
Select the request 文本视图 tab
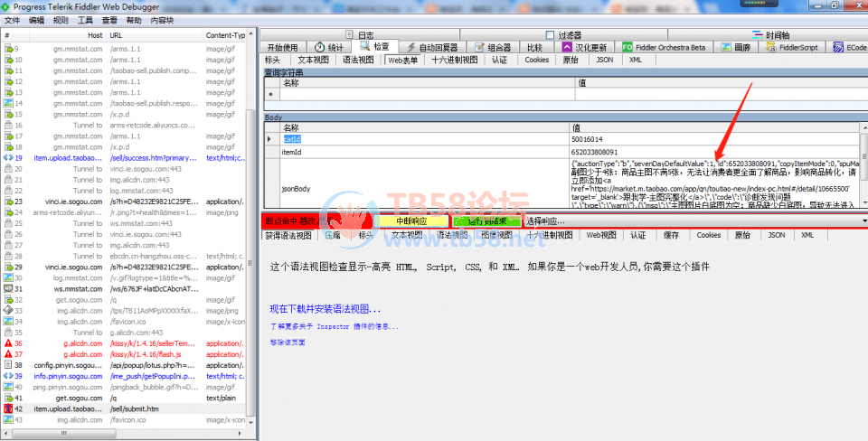[x=314, y=60]
